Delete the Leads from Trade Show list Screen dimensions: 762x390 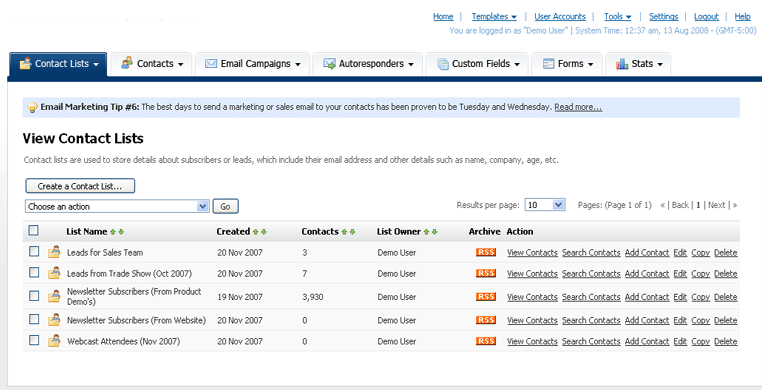pyautogui.click(x=726, y=273)
